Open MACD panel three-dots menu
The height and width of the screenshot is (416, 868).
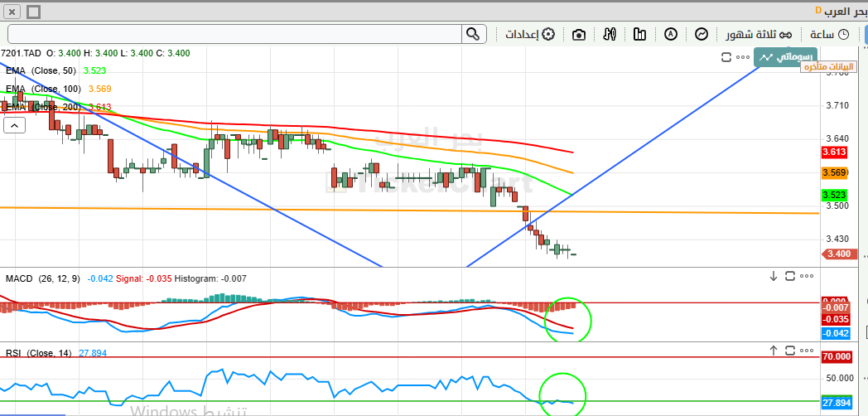point(807,276)
